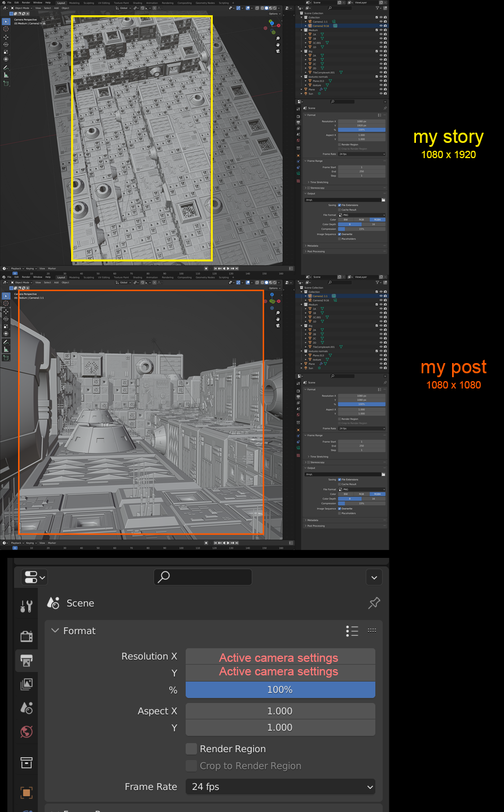Expand Metadata section in top window properties
This screenshot has width=504, height=812.
313,246
